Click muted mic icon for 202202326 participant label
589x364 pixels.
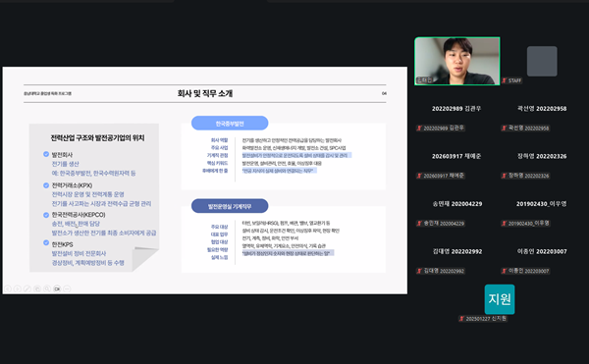[x=505, y=176]
